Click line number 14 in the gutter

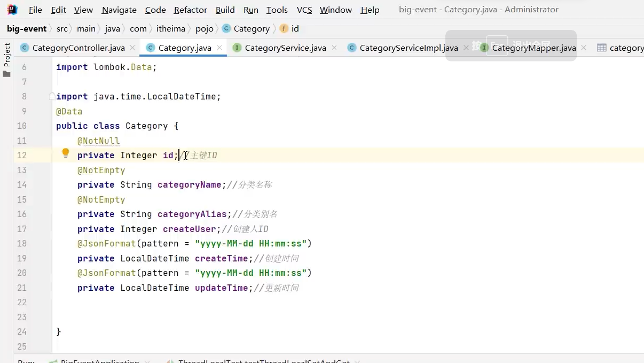22,184
